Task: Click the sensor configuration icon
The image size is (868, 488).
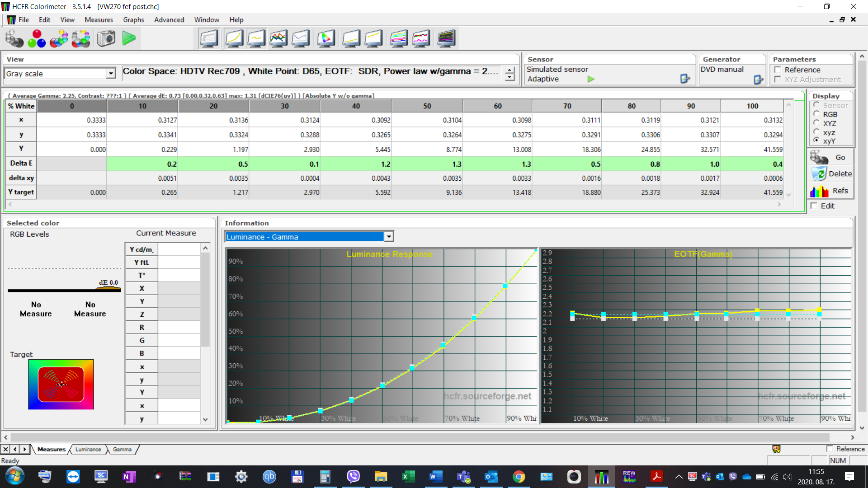Action: pyautogui.click(x=685, y=79)
